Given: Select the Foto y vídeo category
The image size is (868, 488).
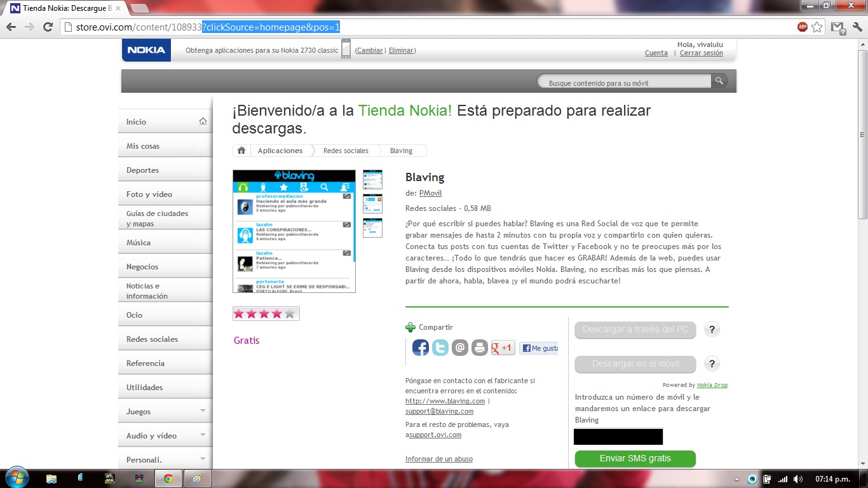Looking at the screenshot, I should tap(165, 194).
